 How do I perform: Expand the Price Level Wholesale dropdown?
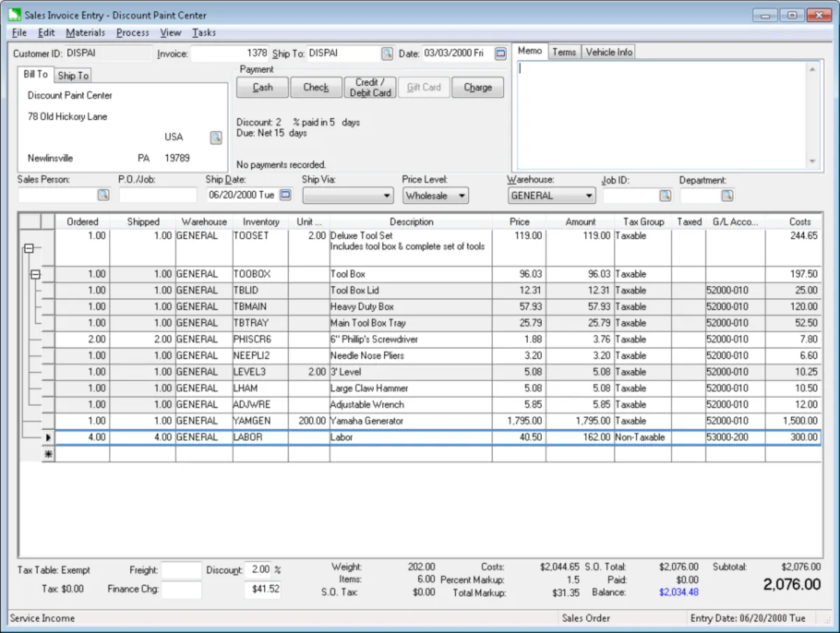pos(461,196)
